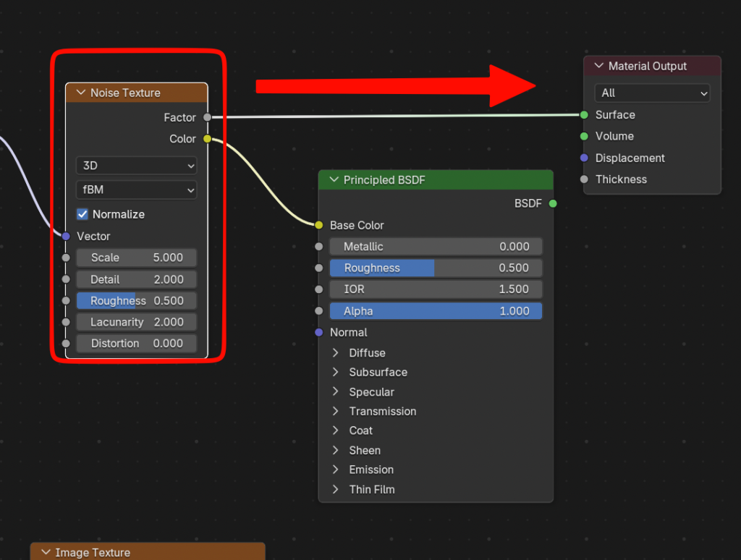The width and height of the screenshot is (741, 560).
Task: Click the BSDF green output socket
Action: point(553,204)
